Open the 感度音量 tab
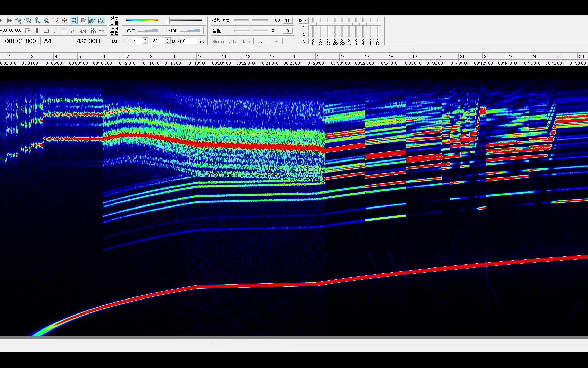Viewport: 588px width, 368px height. [x=114, y=20]
